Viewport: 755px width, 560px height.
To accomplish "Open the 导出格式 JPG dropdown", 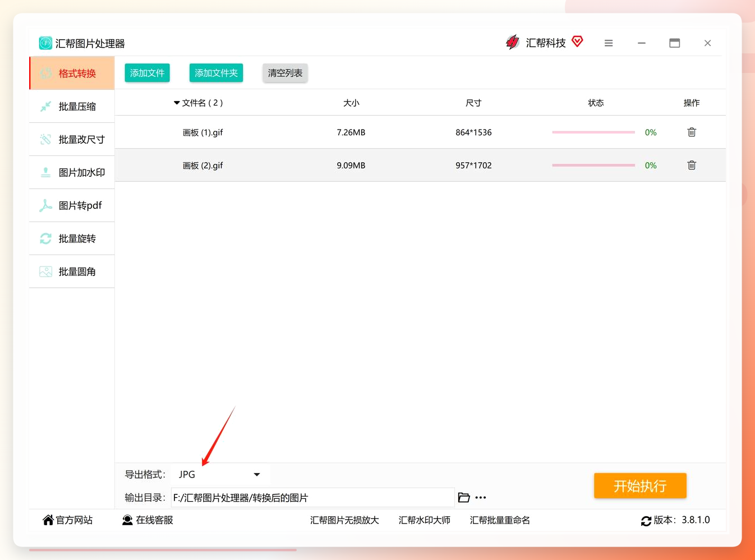I will [220, 475].
